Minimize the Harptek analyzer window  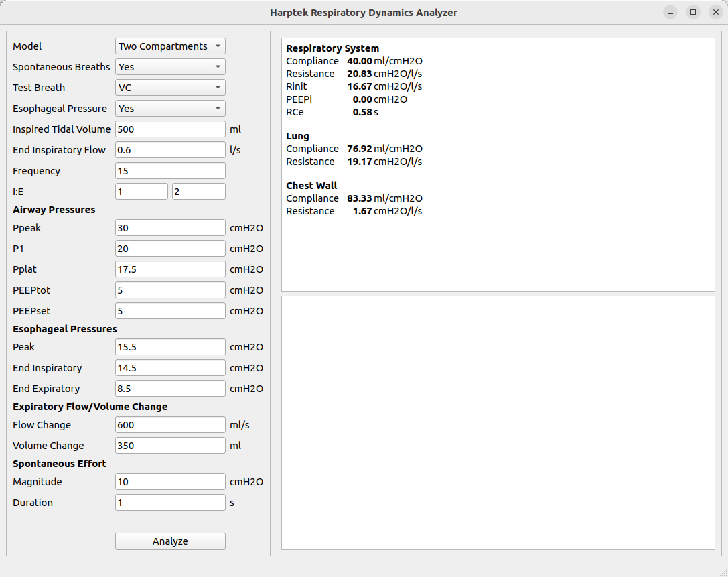[x=670, y=13]
